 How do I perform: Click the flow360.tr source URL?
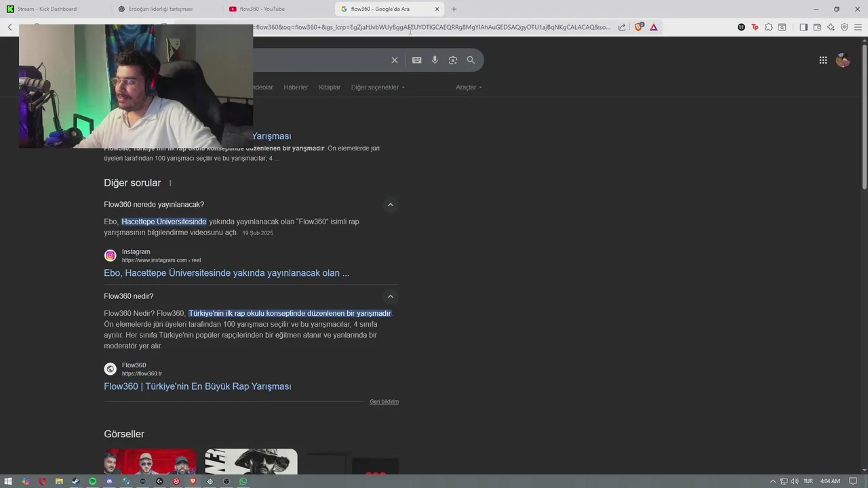(142, 373)
